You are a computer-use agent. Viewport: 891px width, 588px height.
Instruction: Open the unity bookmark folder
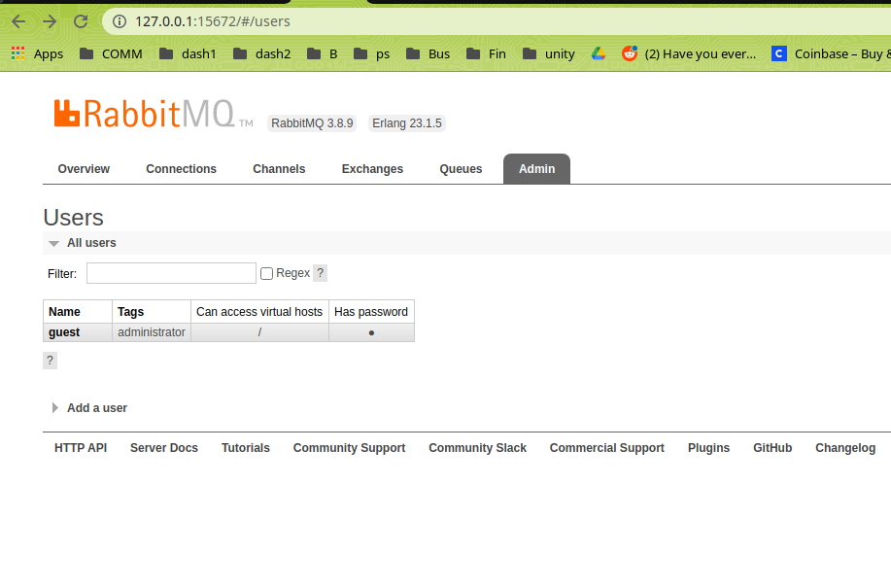coord(549,54)
